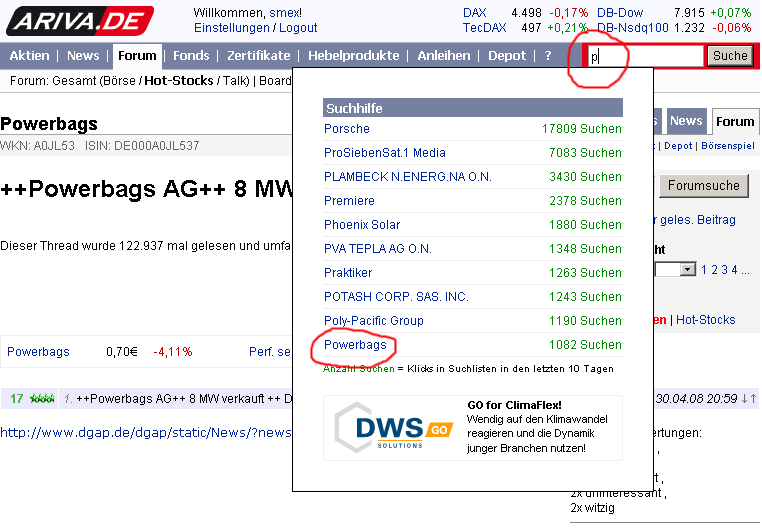The image size is (762, 529).
Task: Select ProSiebenSat.1 Media suggestion
Action: (384, 153)
